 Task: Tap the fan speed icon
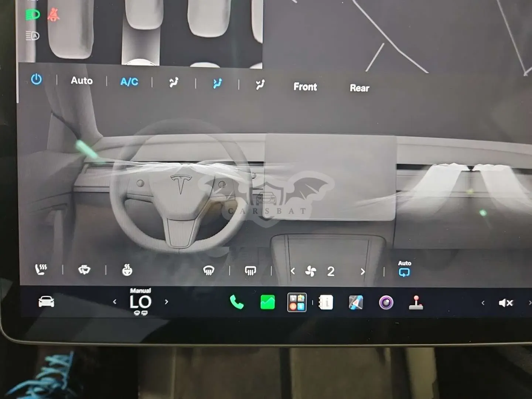pos(311,272)
